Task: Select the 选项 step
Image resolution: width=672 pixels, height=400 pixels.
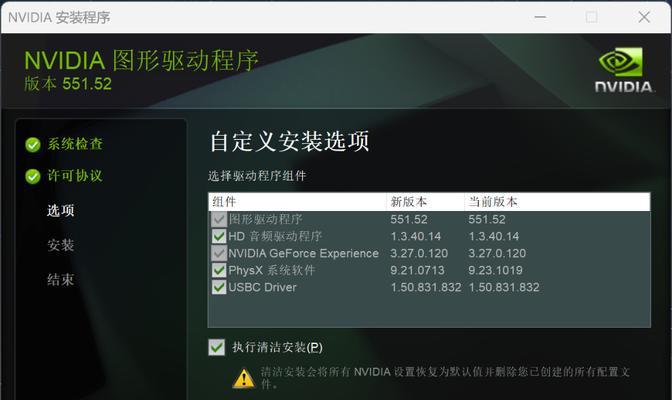Action: coord(60,211)
